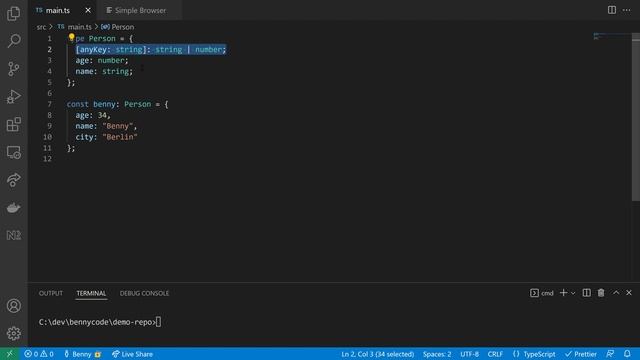Open a remote window from status bar

(x=9, y=354)
